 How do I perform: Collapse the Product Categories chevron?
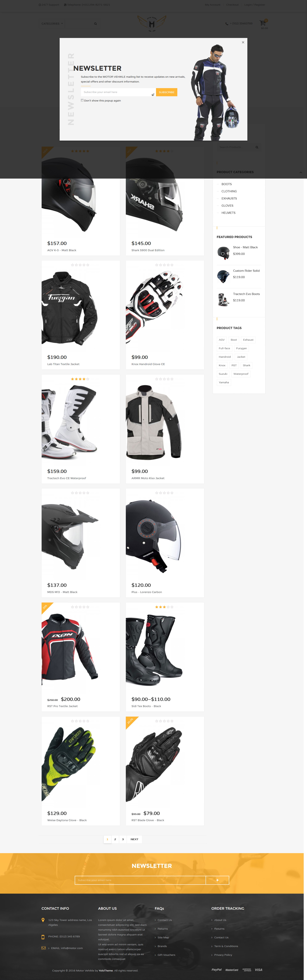pyautogui.click(x=301, y=172)
